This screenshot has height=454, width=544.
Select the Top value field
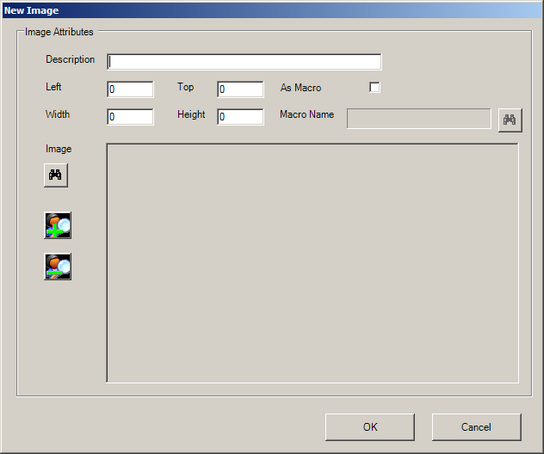240,89
